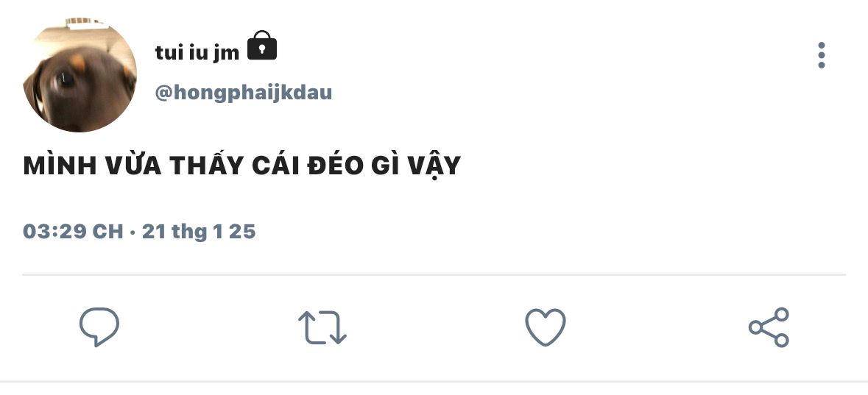Select the tweet text MÌNH VỪA THẤY

[x=135, y=166]
